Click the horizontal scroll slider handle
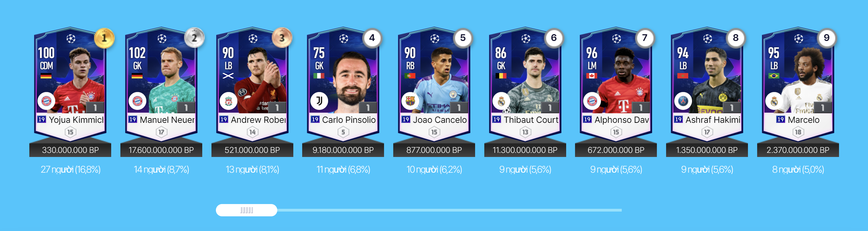The image size is (868, 231). 247,210
